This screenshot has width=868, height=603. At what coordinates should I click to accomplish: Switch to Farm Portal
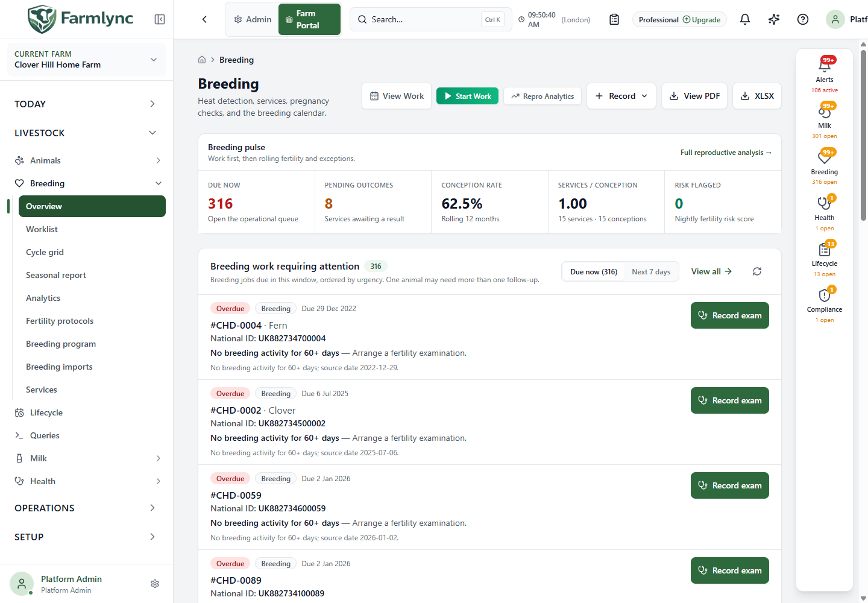pos(309,19)
